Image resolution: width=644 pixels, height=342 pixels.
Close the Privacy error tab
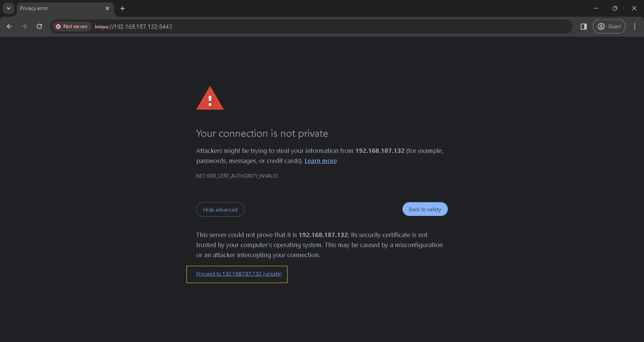point(107,8)
